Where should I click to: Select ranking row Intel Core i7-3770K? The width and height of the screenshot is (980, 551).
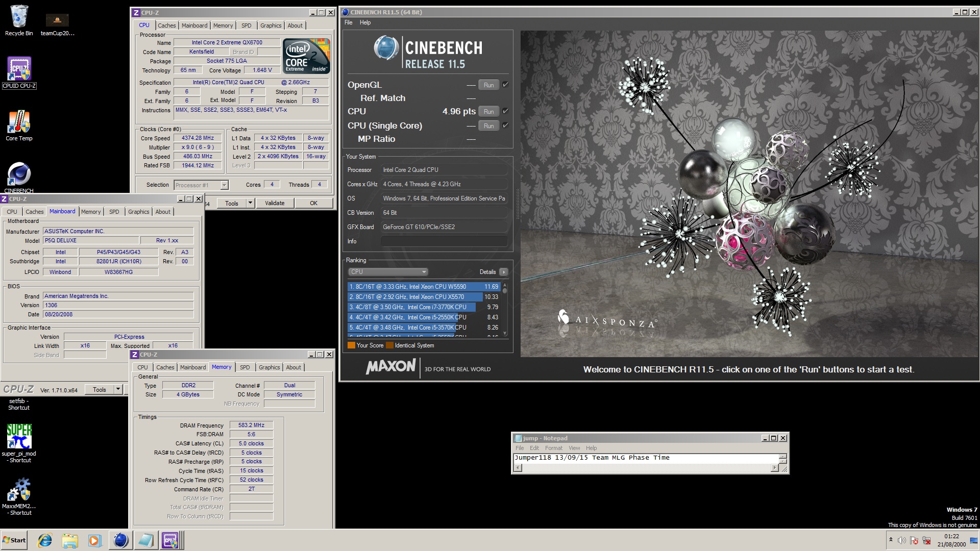424,307
